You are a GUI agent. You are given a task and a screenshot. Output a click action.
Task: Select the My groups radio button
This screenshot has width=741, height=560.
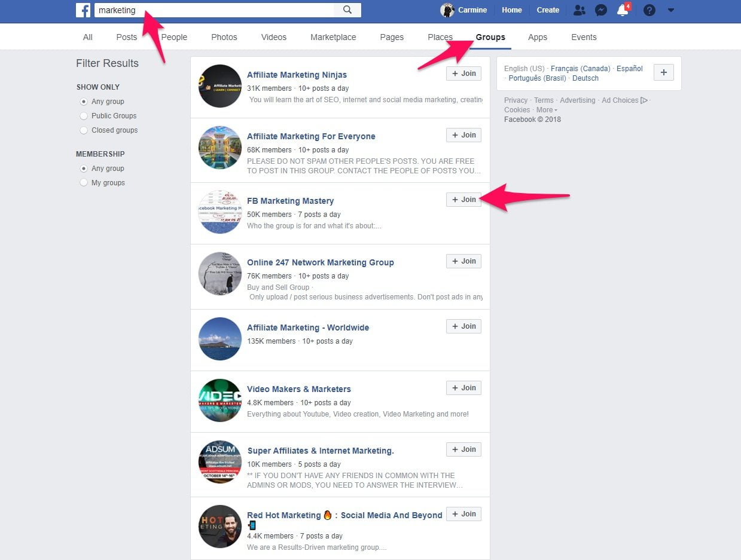(84, 183)
